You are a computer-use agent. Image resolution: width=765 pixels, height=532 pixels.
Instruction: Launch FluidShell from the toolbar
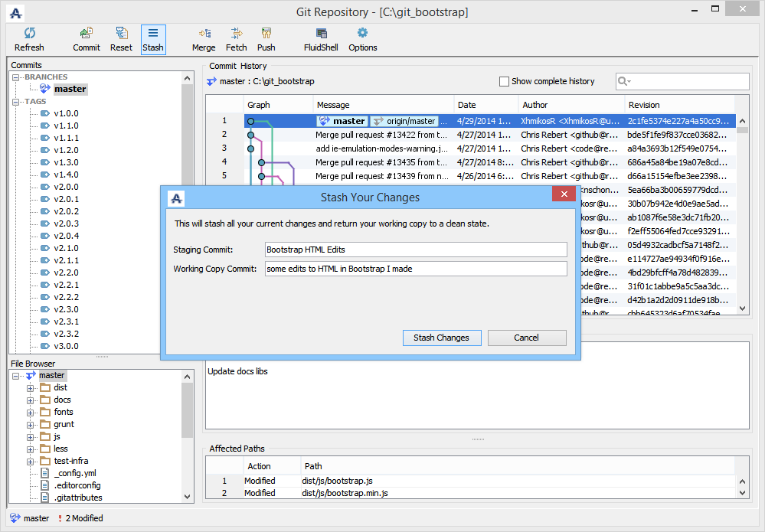point(321,39)
